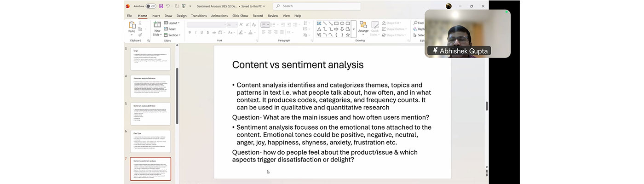644x184 pixels.
Task: Toggle the AutoSave switch
Action: tap(150, 6)
